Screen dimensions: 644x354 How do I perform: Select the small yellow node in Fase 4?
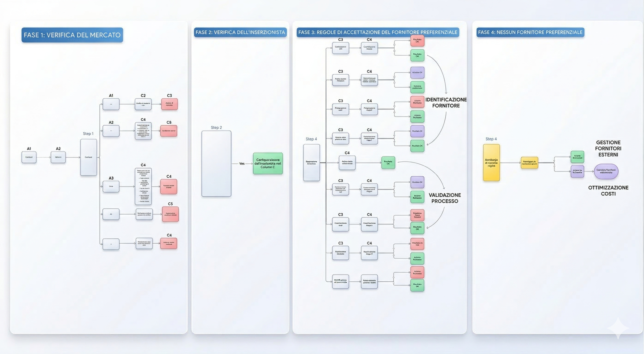coord(529,162)
